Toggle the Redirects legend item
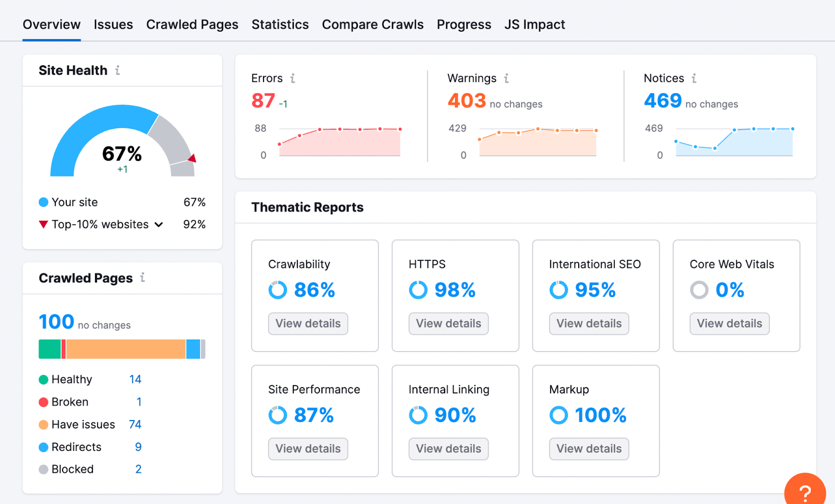This screenshot has height=504, width=835. (76, 447)
